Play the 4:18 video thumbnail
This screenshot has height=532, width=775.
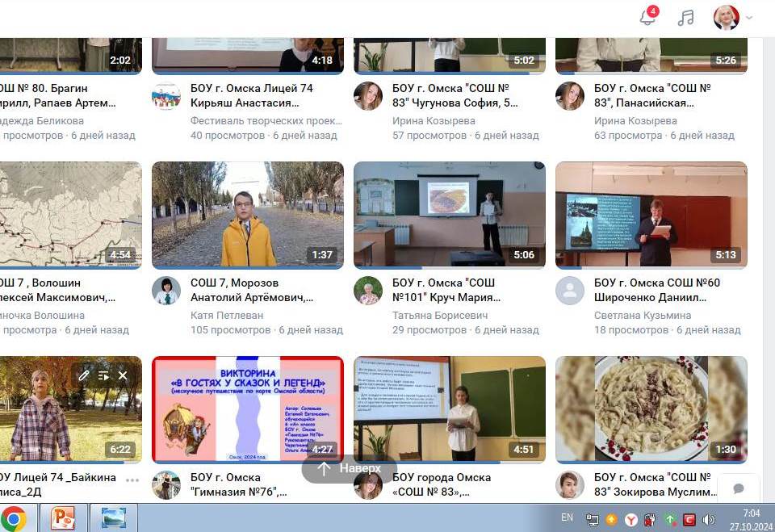coord(248,56)
